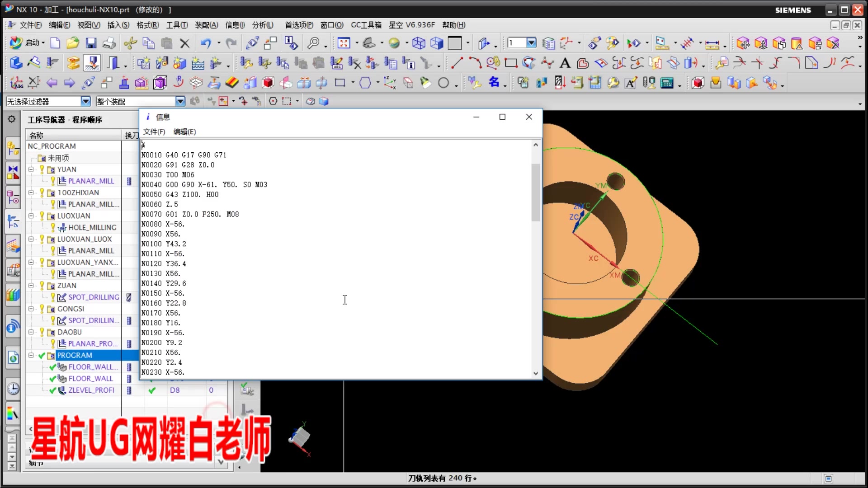Open the 文件(F) menu in the information window

pyautogui.click(x=154, y=131)
